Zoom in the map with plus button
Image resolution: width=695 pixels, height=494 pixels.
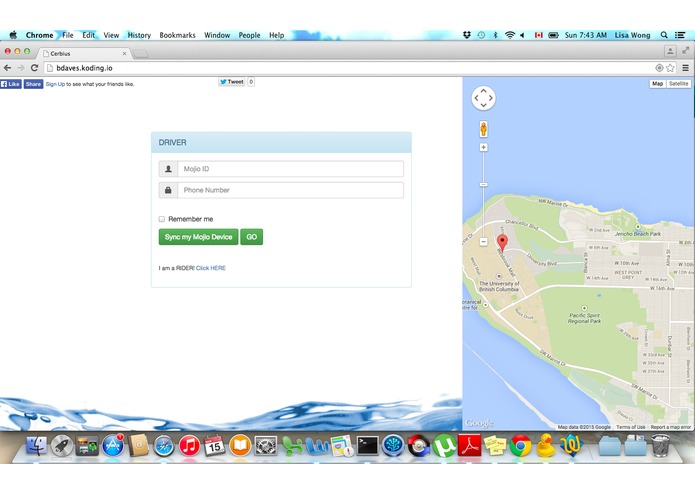point(484,147)
